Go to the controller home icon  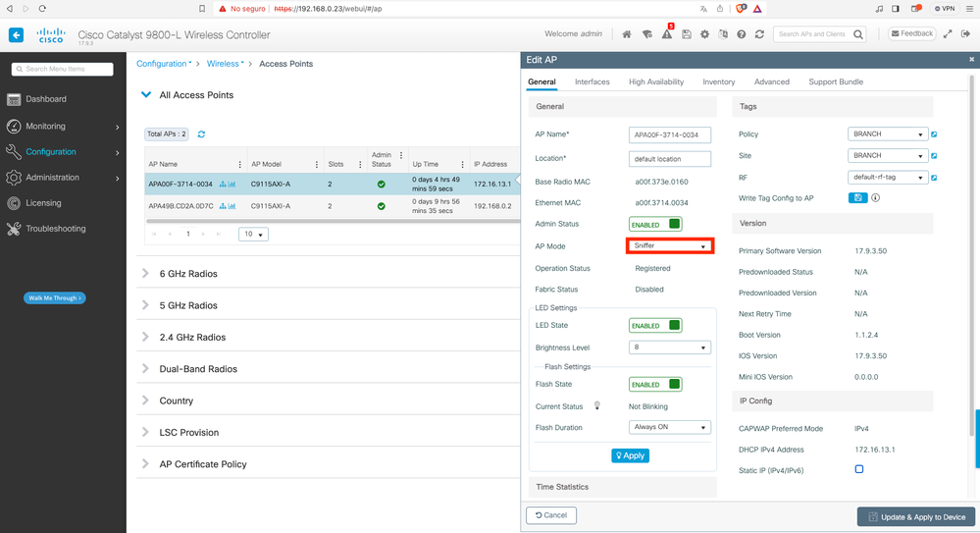[626, 34]
